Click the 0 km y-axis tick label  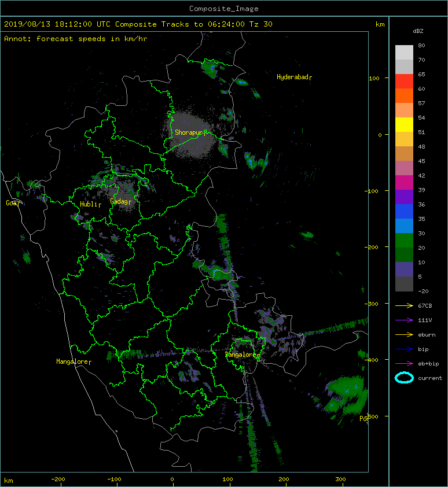380,135
